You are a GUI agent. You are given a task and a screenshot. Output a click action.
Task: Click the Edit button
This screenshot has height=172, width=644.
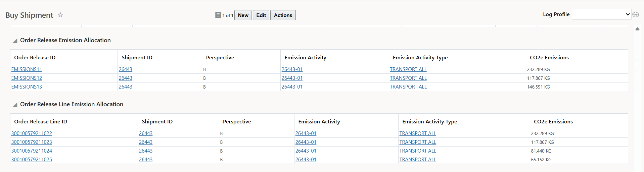(x=261, y=15)
